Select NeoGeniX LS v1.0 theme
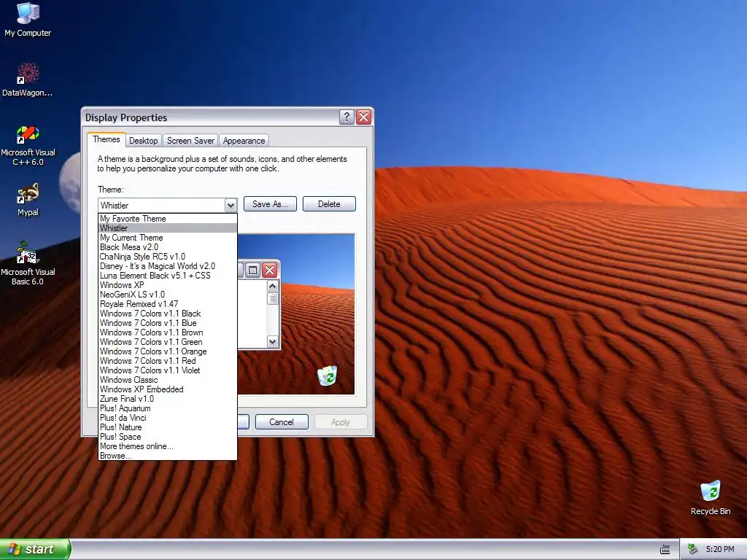The width and height of the screenshot is (747, 560). click(x=168, y=295)
